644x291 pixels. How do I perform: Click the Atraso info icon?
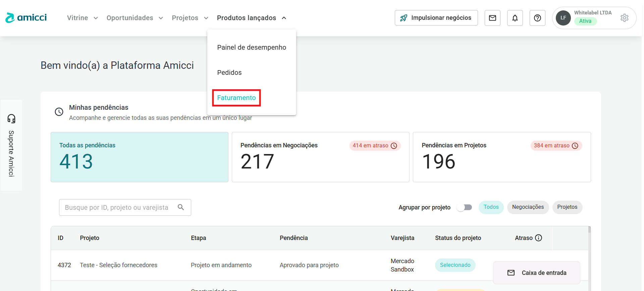coord(539,238)
